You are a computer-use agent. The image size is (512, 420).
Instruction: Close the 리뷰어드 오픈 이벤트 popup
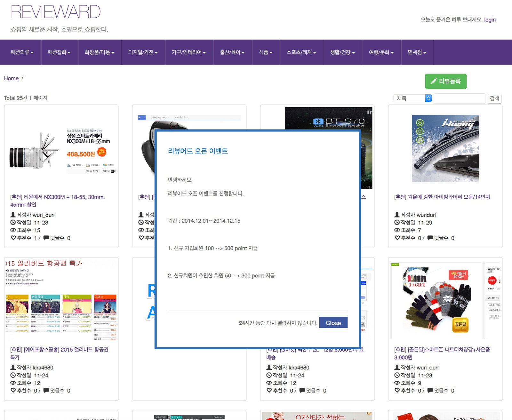click(333, 323)
